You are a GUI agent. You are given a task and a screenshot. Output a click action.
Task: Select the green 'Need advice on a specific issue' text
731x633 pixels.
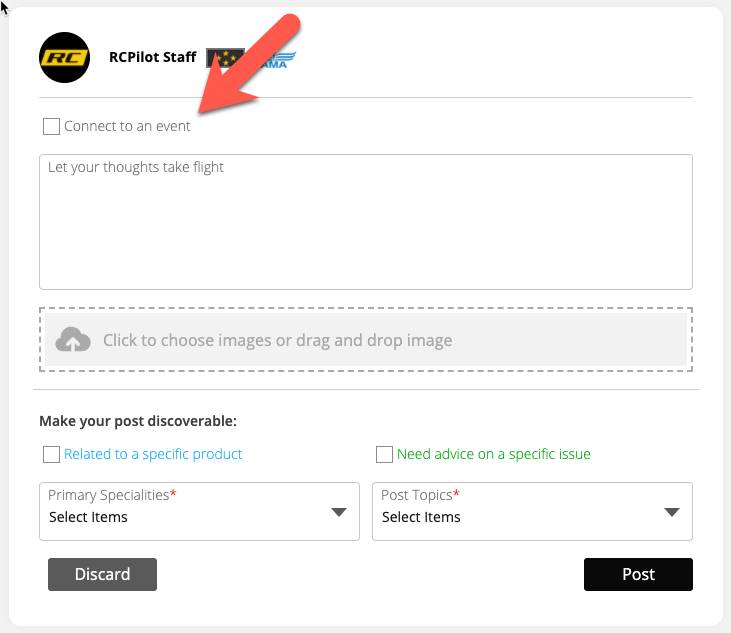tap(493, 454)
